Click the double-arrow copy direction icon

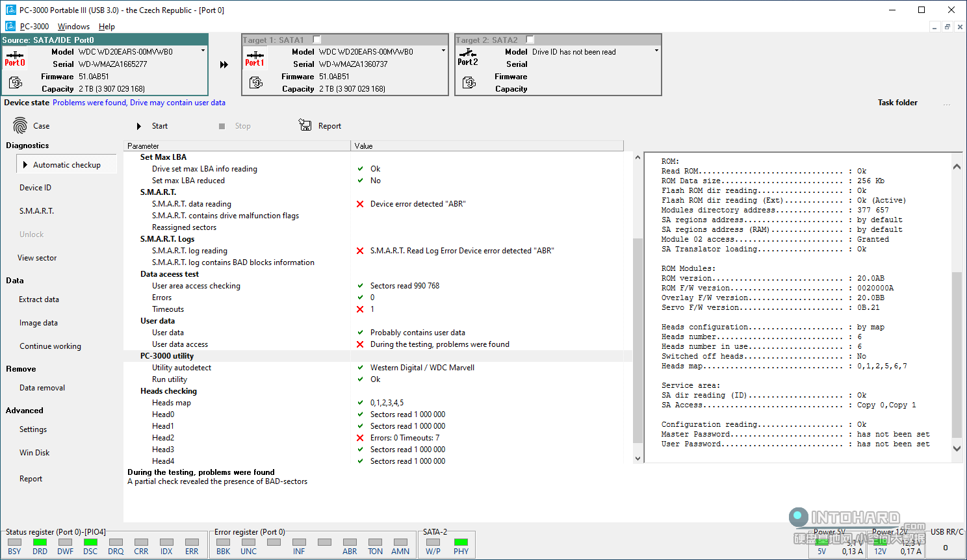(224, 65)
